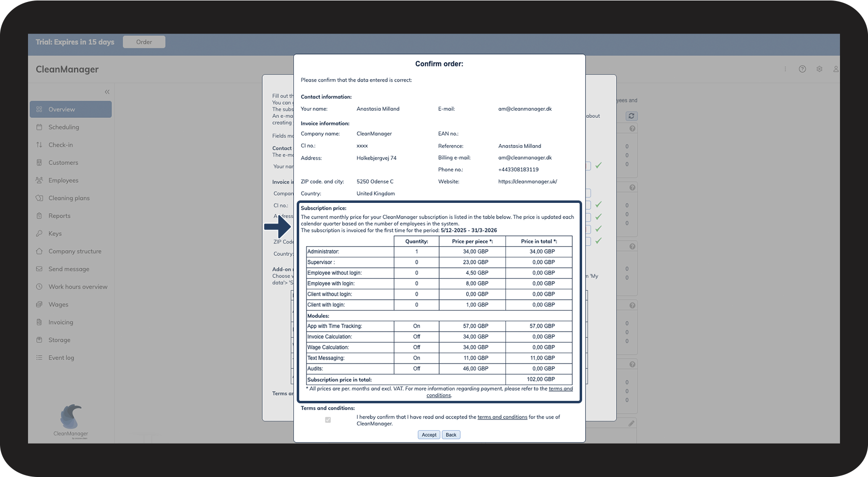Click the CleanManager logo in the sidebar
868x477 pixels.
pos(71,421)
